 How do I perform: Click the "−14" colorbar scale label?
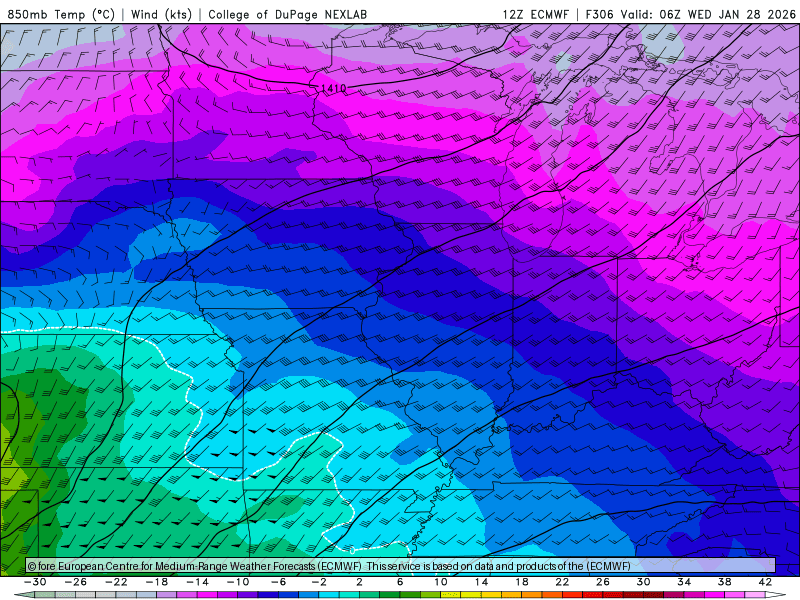[197, 582]
